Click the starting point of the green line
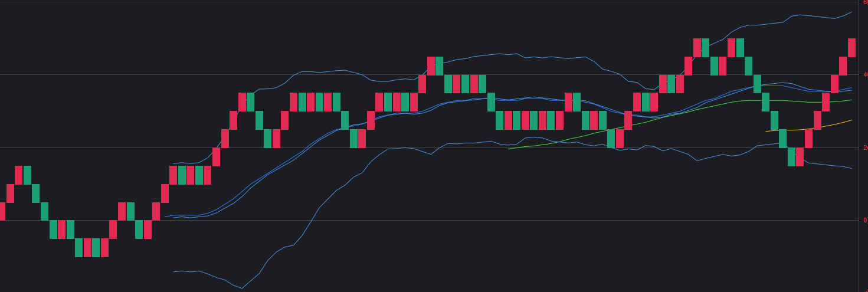Image resolution: width=868 pixels, height=292 pixels. tap(509, 149)
